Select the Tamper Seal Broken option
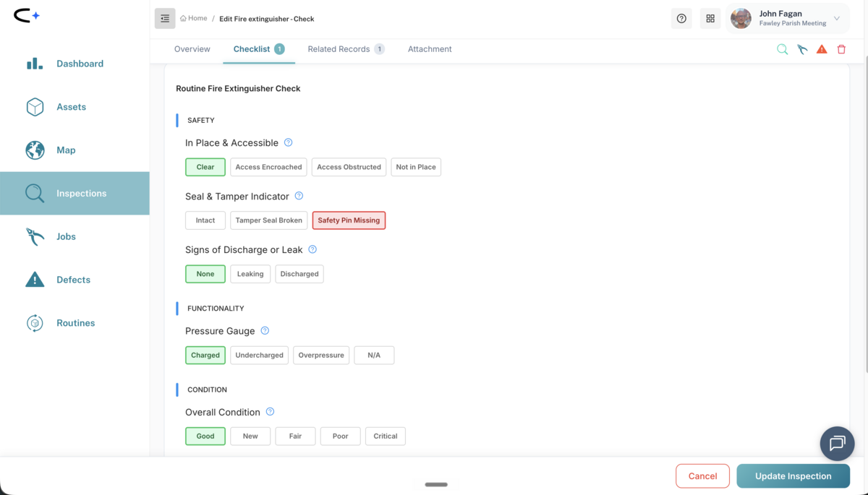This screenshot has height=495, width=868. coord(269,220)
